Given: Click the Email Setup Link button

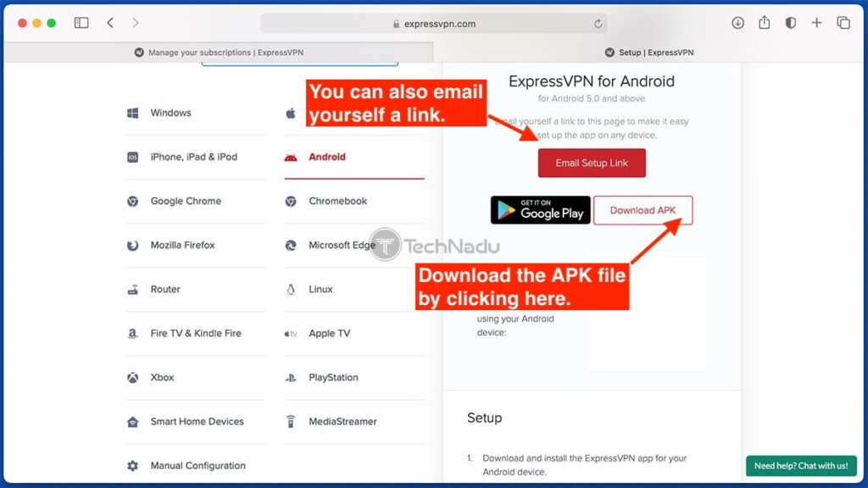Looking at the screenshot, I should (592, 164).
